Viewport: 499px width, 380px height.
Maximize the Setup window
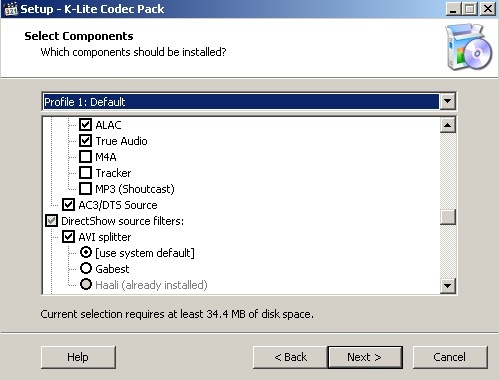470,9
